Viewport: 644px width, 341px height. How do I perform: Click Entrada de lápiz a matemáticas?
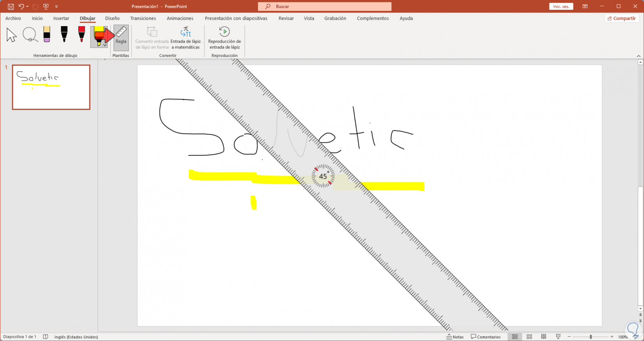coord(185,38)
